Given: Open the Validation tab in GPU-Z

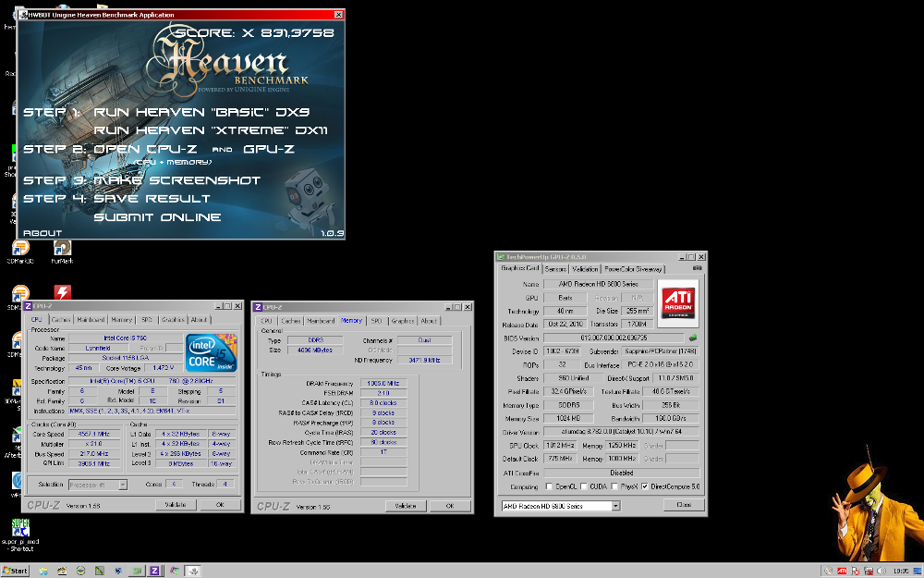Looking at the screenshot, I should click(x=585, y=269).
